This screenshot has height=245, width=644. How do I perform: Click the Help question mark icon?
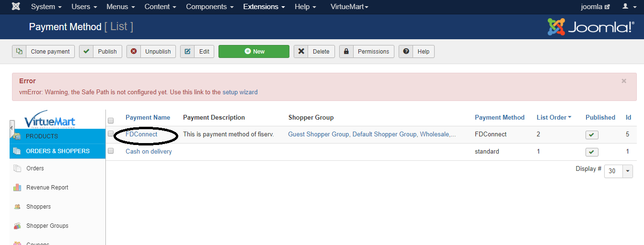(x=406, y=52)
